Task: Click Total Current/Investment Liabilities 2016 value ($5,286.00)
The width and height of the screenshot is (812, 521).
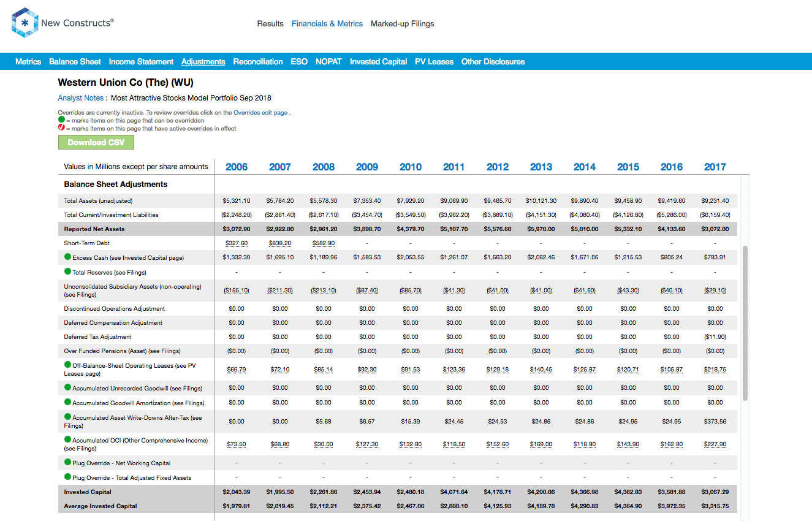Action: pos(672,215)
